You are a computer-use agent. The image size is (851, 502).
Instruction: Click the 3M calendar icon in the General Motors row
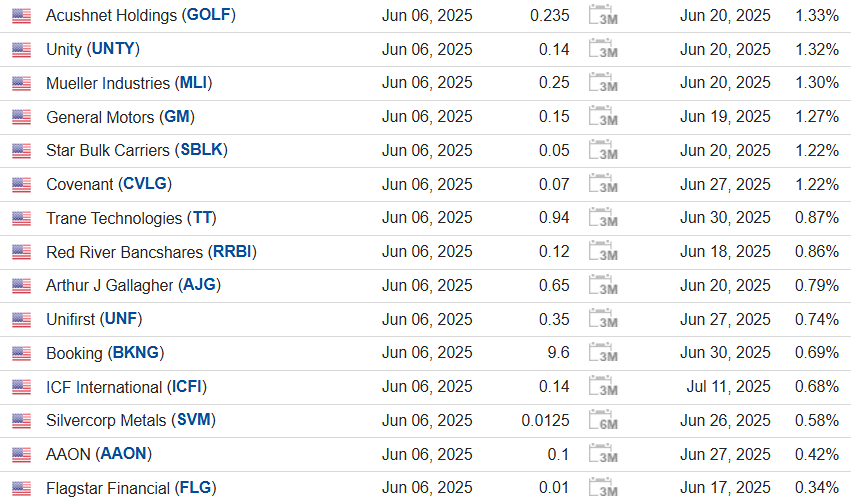coord(603,117)
